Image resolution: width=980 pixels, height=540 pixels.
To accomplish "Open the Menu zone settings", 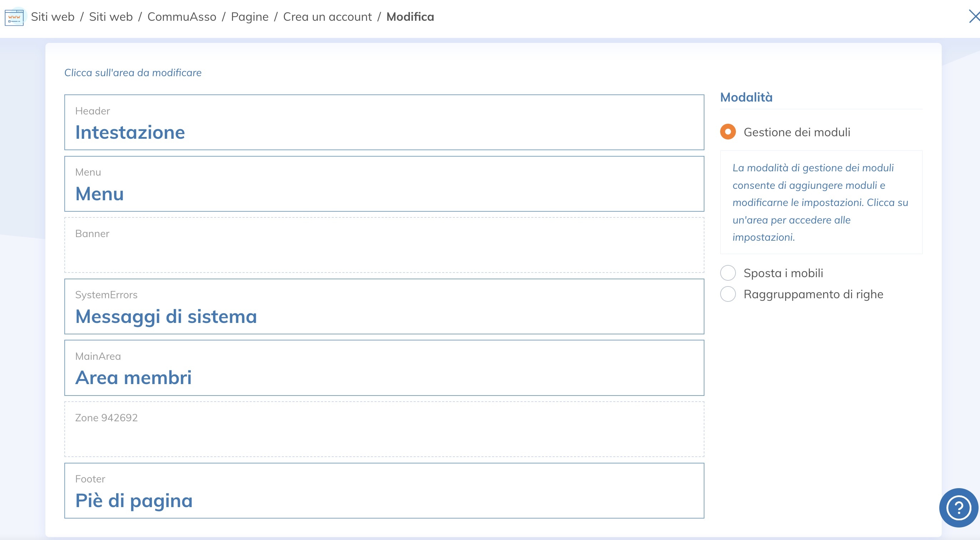I will [x=384, y=184].
